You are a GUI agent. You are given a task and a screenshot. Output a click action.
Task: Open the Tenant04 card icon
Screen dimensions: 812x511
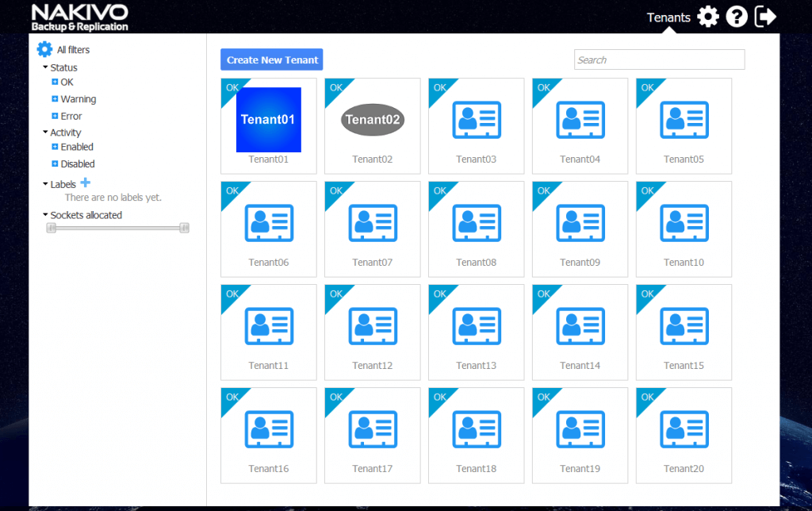click(x=580, y=120)
